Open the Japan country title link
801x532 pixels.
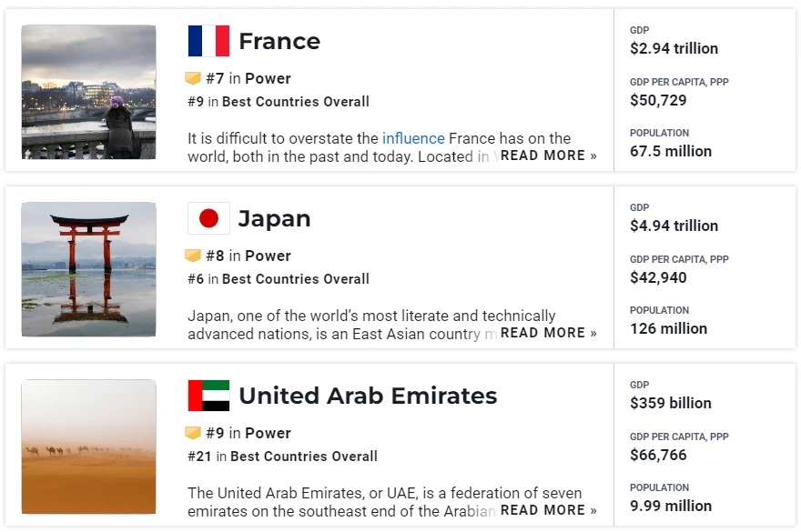(274, 218)
